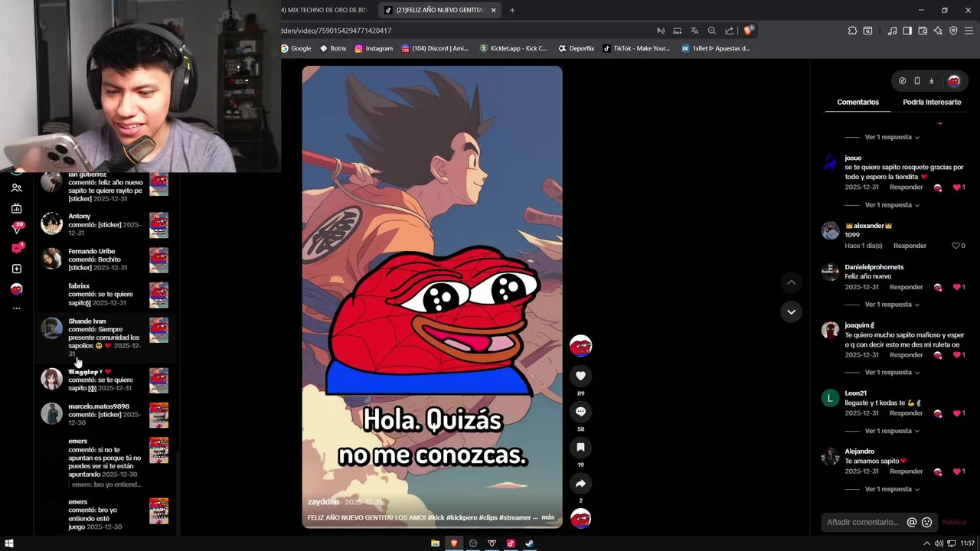Viewport: 980px width, 551px height.
Task: Switch to 'Podría interesarte' tab
Action: (932, 102)
